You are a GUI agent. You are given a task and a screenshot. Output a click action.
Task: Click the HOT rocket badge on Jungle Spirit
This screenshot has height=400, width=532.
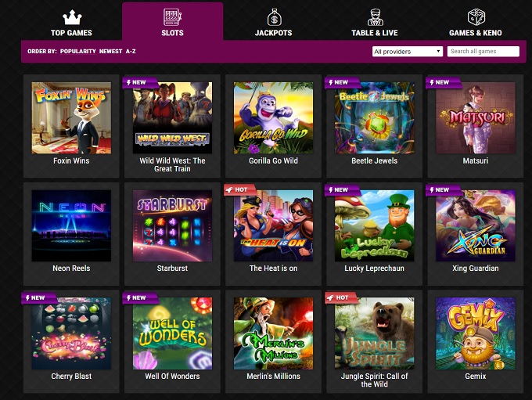pos(341,297)
